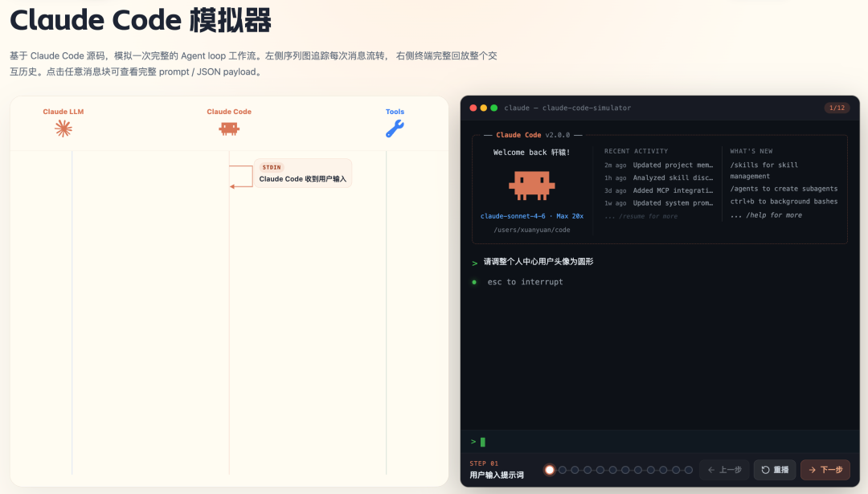Click the red close dot on terminal window
868x494 pixels.
[x=473, y=108]
